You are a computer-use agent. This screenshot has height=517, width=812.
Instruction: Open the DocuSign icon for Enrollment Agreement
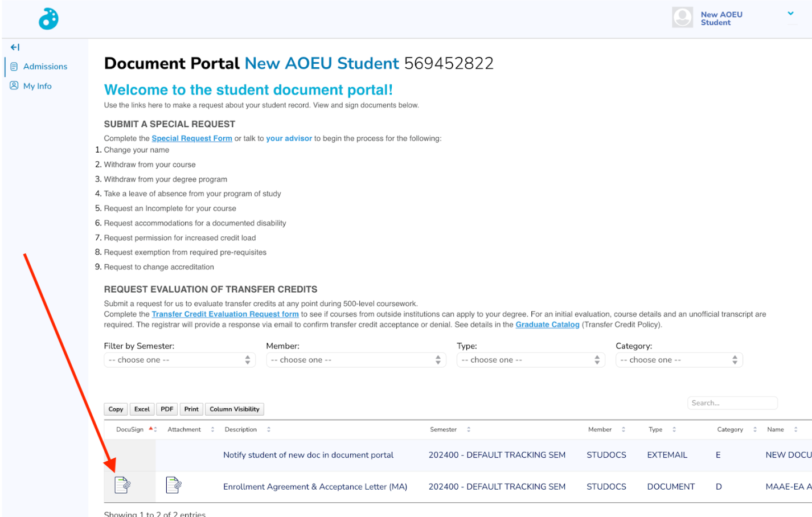pos(122,485)
